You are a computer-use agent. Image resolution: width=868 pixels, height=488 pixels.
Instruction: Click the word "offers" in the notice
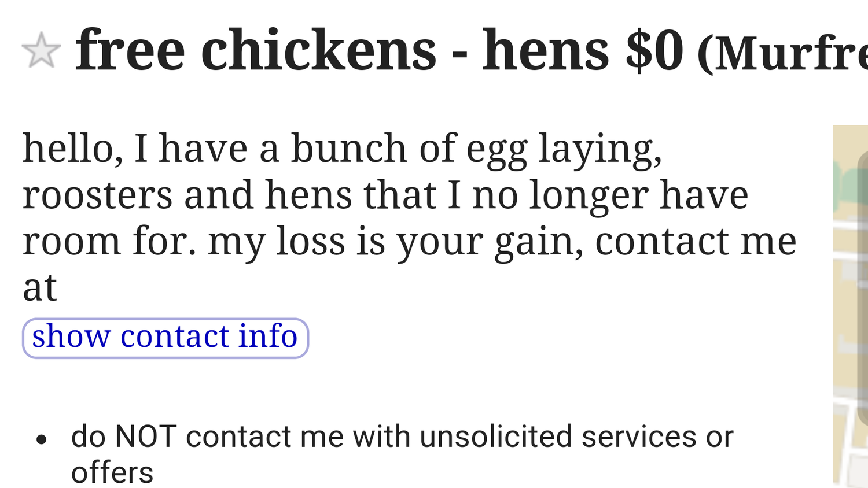[112, 473]
